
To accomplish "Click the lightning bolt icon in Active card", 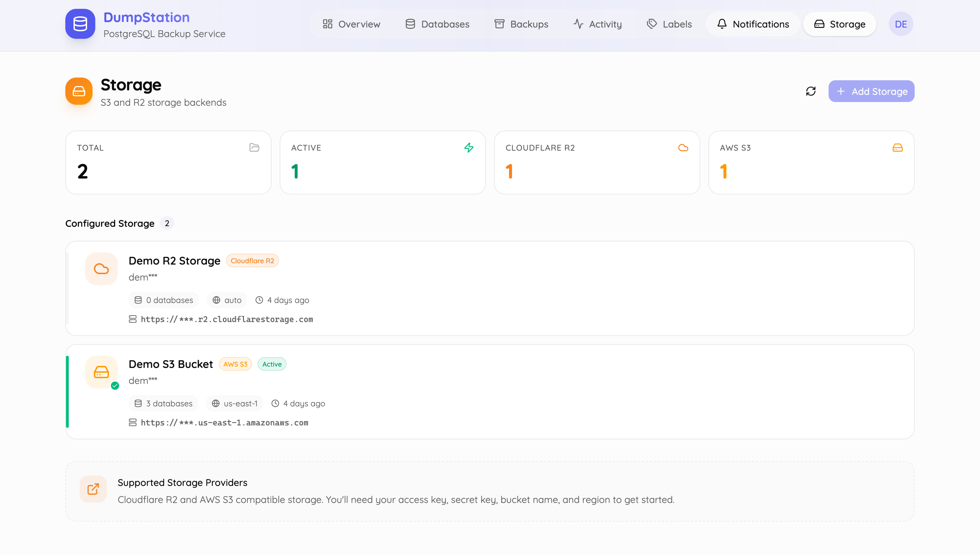I will pos(469,148).
